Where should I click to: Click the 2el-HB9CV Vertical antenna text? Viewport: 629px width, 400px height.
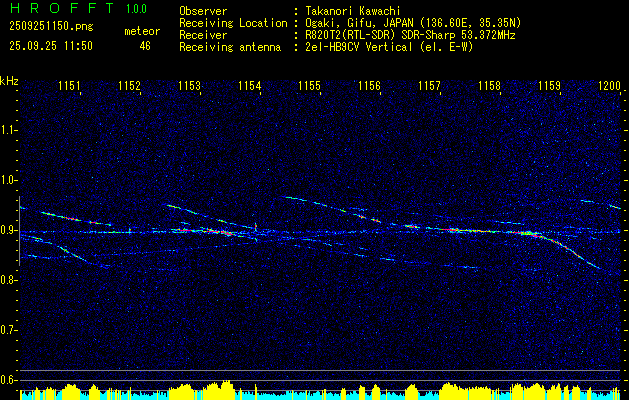click(x=389, y=47)
